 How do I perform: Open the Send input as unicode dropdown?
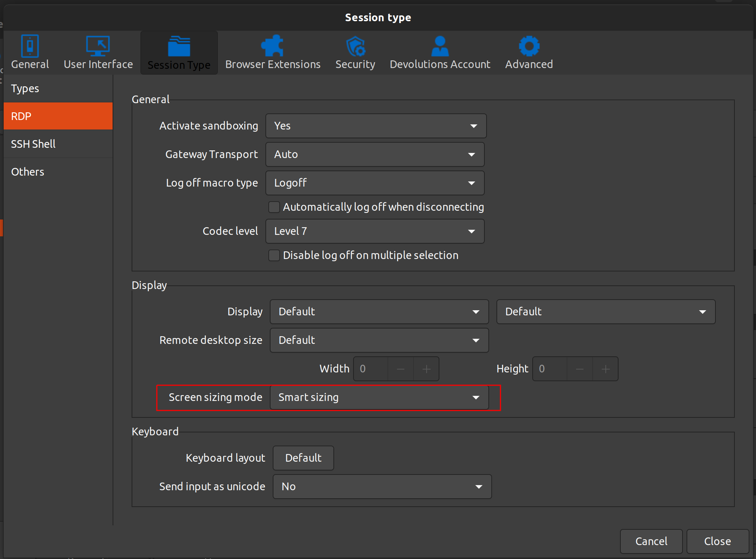pos(382,487)
